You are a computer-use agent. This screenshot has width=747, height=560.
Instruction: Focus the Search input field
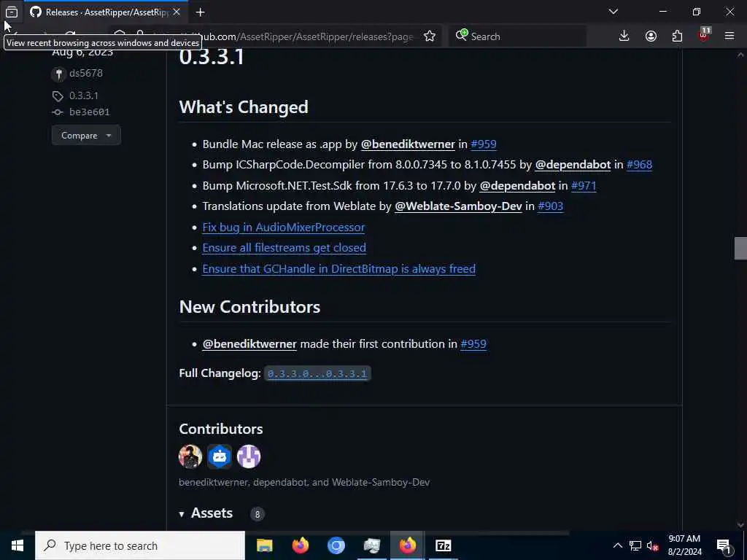coord(518,36)
